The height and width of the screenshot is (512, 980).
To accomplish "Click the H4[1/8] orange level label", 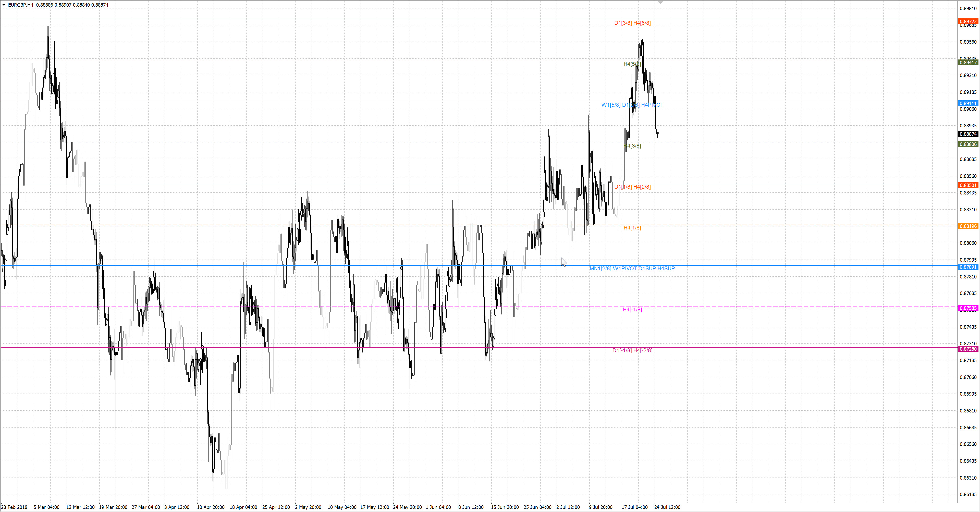I will (632, 228).
